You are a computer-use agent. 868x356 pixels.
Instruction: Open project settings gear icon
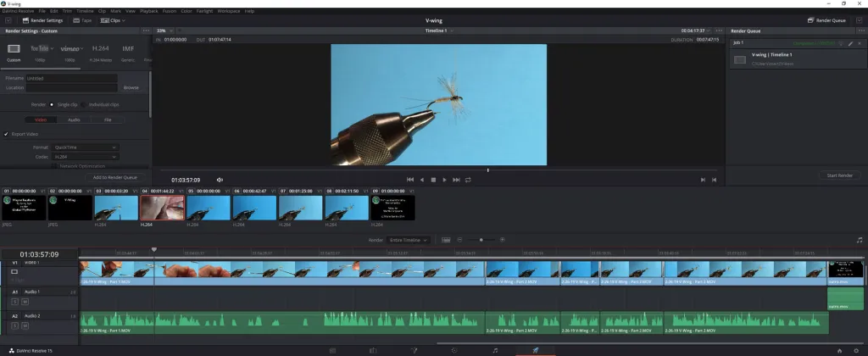click(857, 350)
